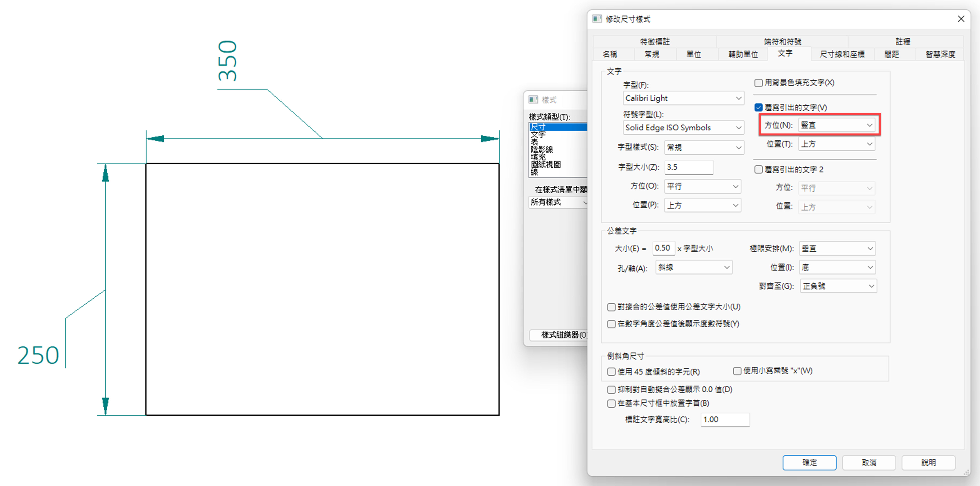Image resolution: width=980 pixels, height=486 pixels.
Task: Open the 符號字型 Solid Edge ISO Symbols dropdown
Action: point(683,127)
